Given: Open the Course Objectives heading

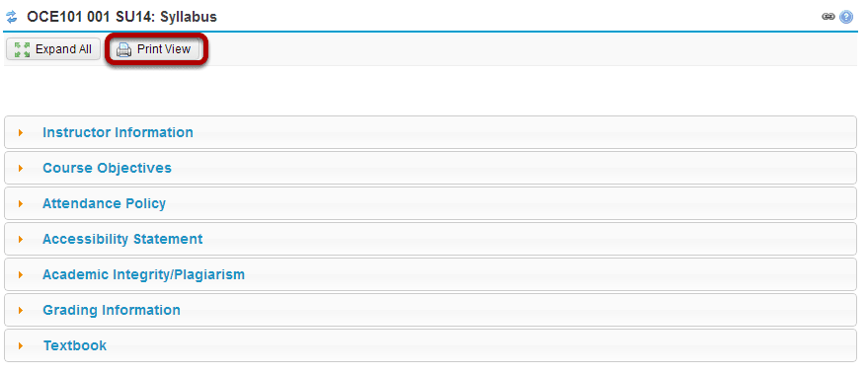Looking at the screenshot, I should pos(107,168).
